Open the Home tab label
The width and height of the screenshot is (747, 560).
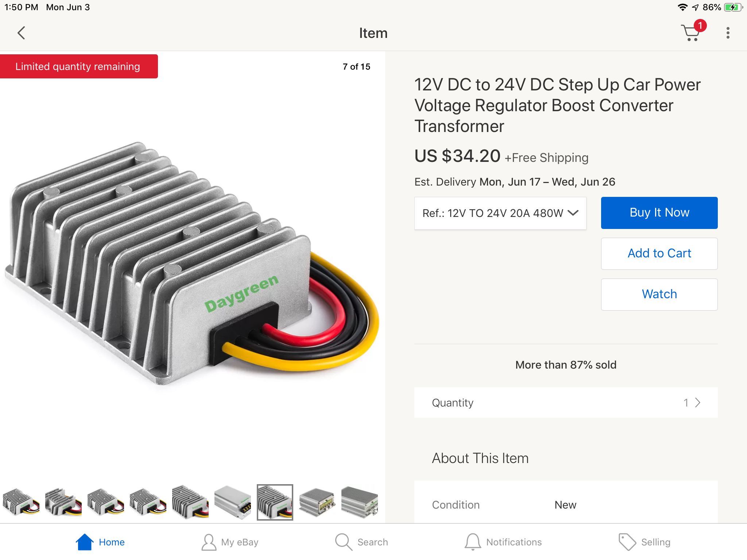click(112, 542)
